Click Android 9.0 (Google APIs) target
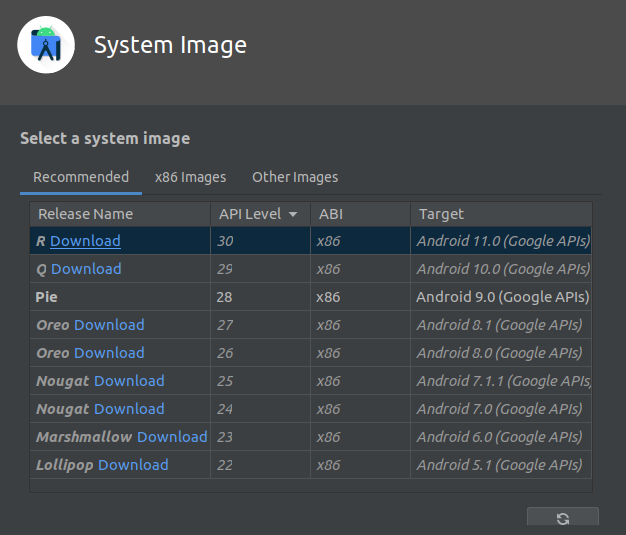 tap(503, 297)
